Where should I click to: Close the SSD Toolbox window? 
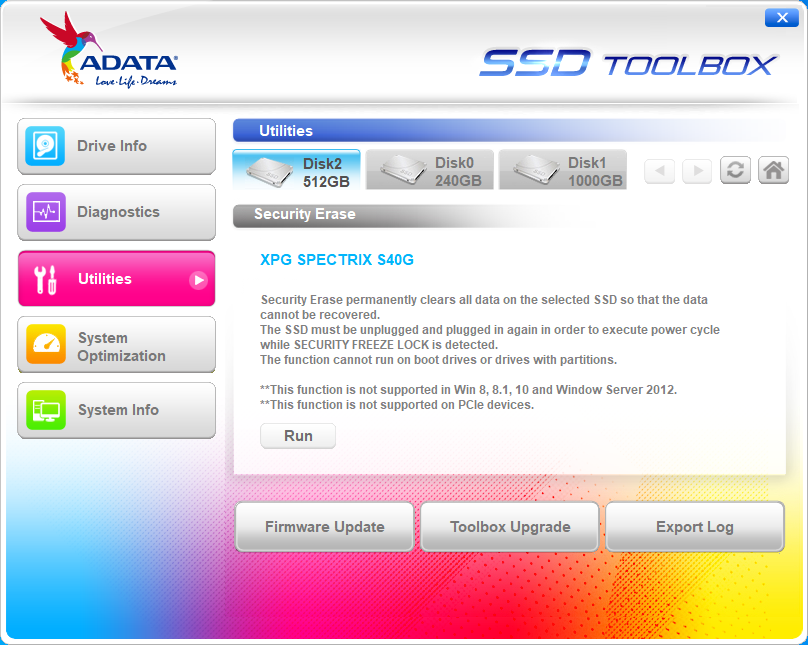[782, 18]
